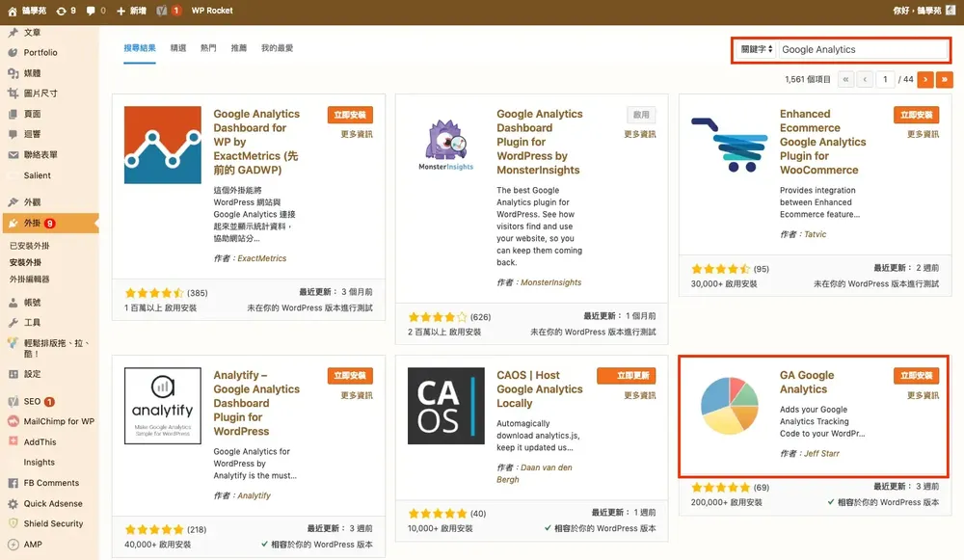Image resolution: width=964 pixels, height=560 pixels.
Task: Click the GA Google Analytics pie chart thumbnail
Action: pos(729,406)
